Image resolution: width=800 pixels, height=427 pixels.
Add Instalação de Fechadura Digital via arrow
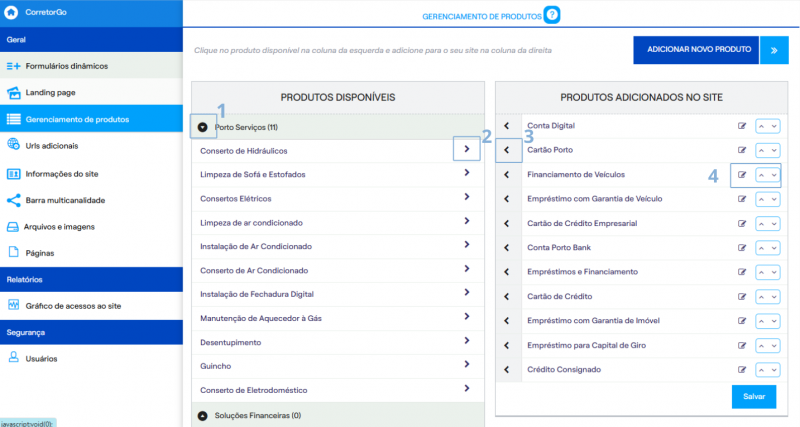(466, 292)
